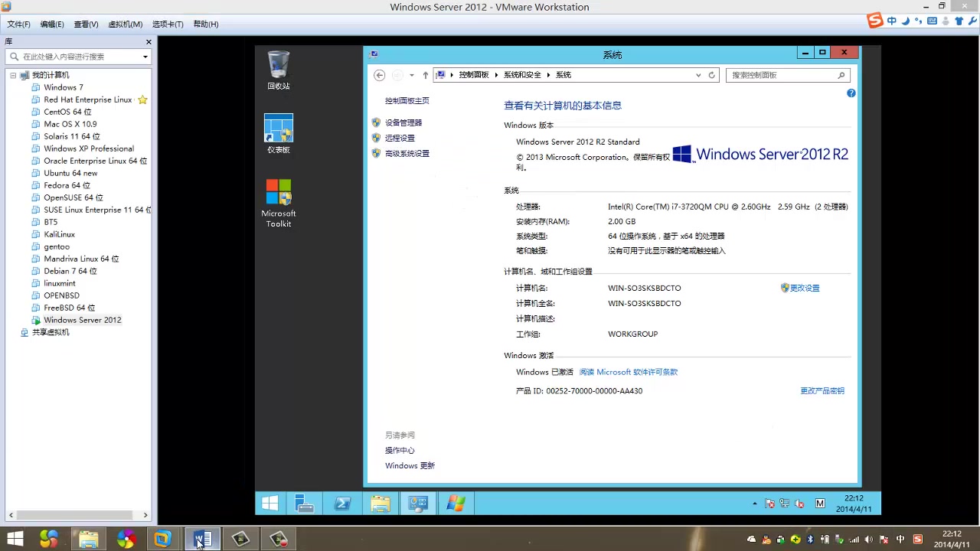This screenshot has width=980, height=551.
Task: Open the 帮助(H) menu
Action: tap(206, 24)
